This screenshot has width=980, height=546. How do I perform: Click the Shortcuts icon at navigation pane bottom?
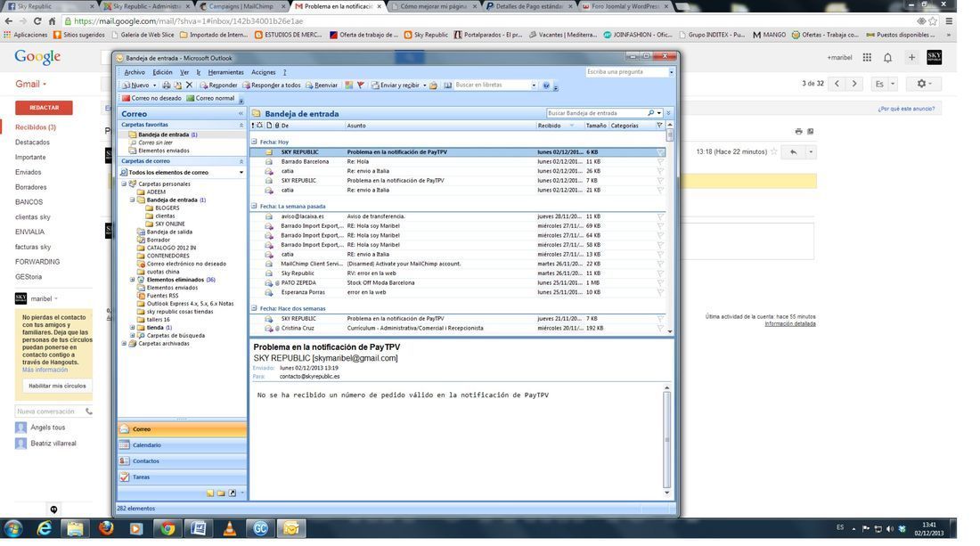[x=232, y=493]
